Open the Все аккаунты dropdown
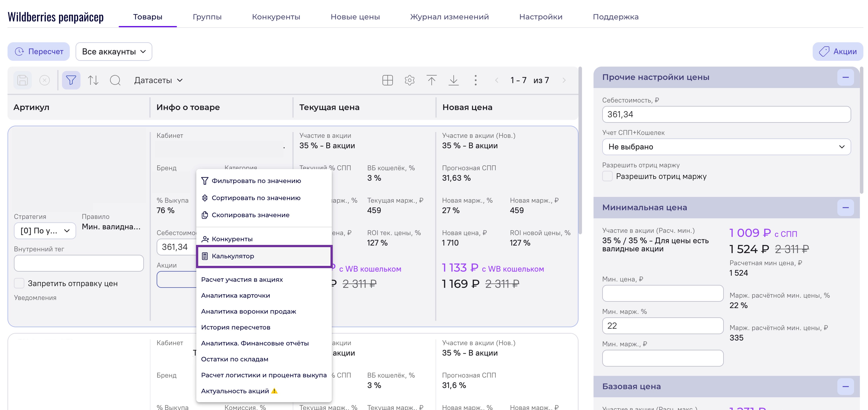Image resolution: width=868 pixels, height=410 pixels. point(114,52)
